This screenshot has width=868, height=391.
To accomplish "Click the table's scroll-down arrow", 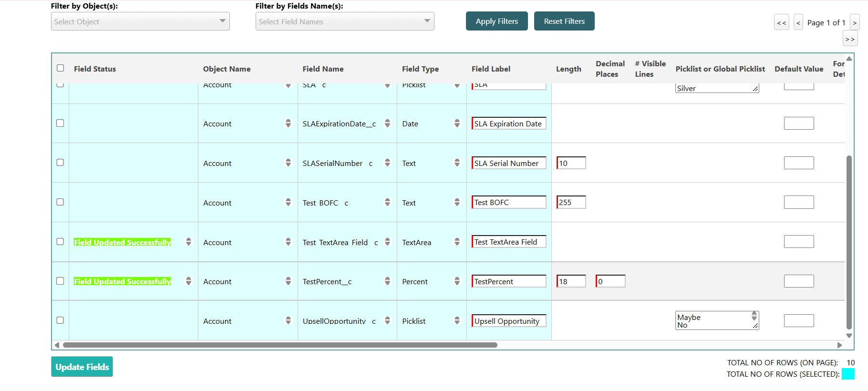I will click(849, 336).
